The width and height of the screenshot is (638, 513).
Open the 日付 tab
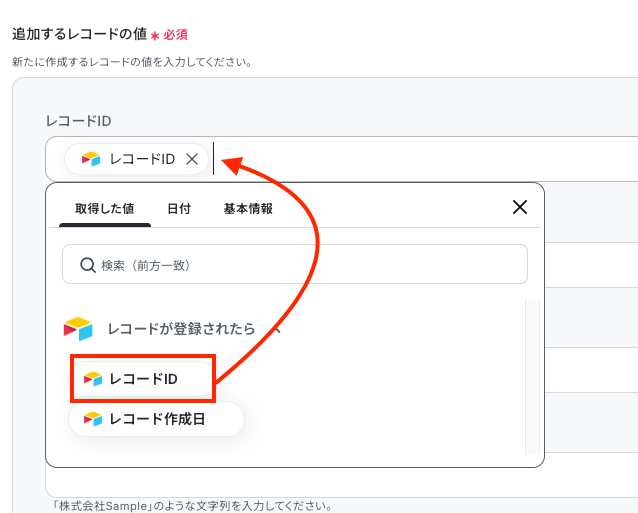(179, 209)
